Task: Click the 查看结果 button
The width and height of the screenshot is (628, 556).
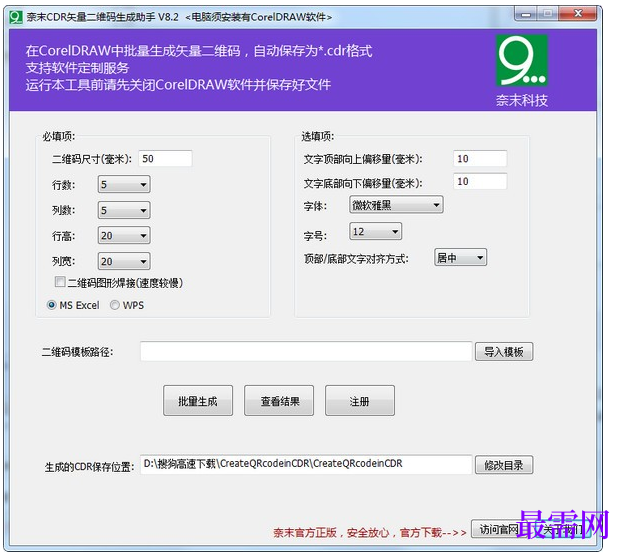Action: pyautogui.click(x=279, y=401)
